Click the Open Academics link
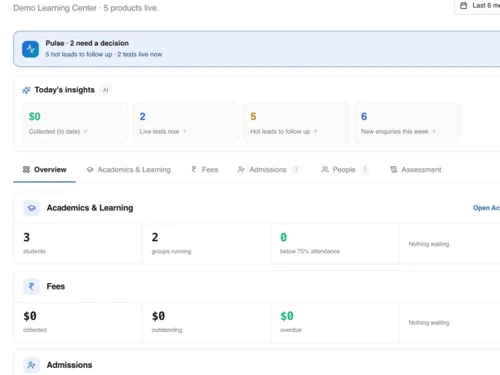500x375 pixels. [486, 208]
